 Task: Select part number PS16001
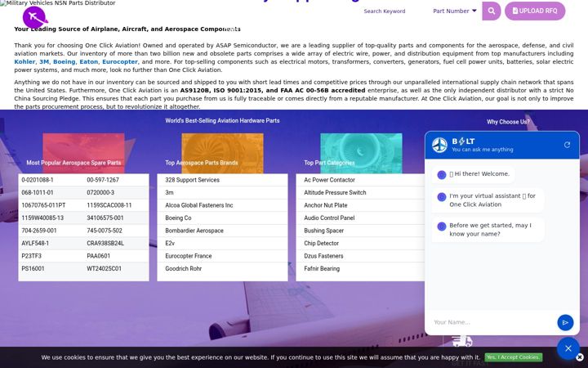click(x=33, y=269)
